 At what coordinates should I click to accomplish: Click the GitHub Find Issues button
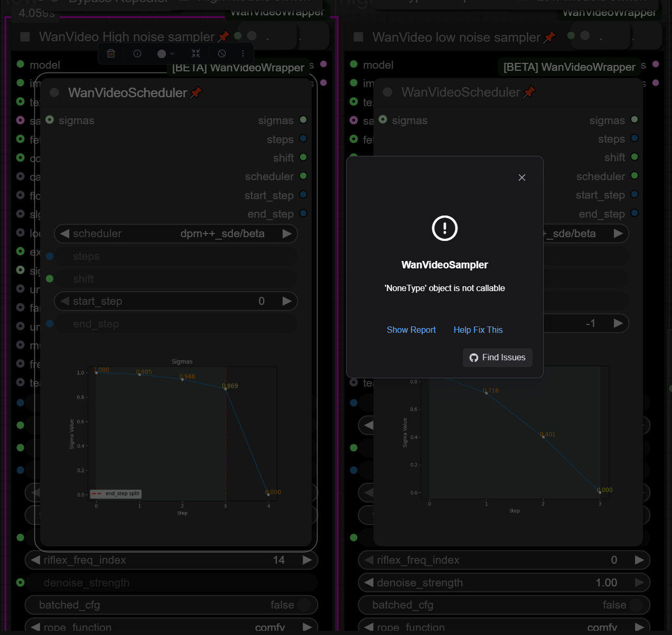(498, 358)
